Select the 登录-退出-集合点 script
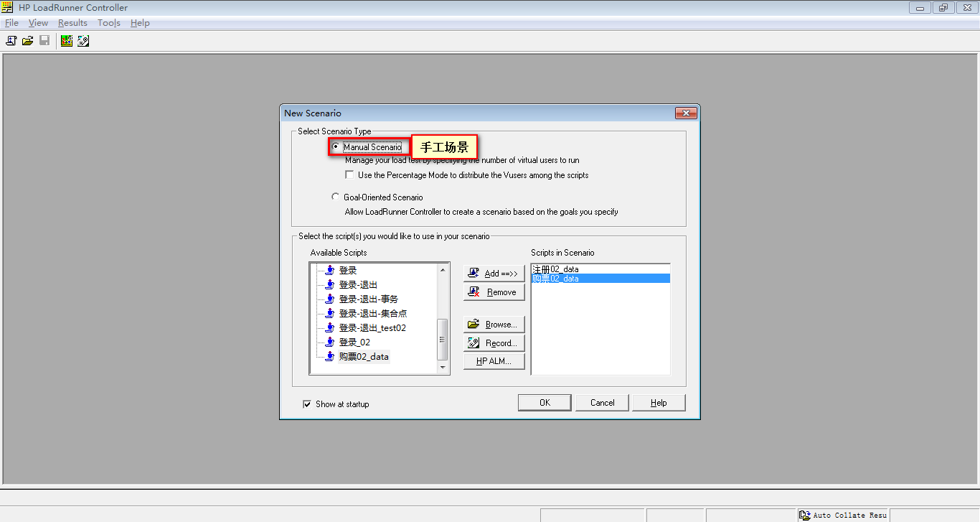 373,313
